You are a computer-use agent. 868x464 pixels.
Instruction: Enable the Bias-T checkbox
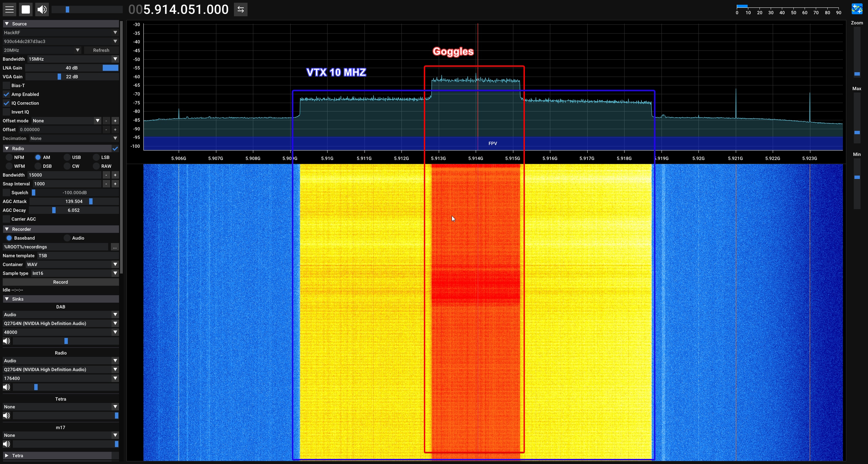coord(6,85)
